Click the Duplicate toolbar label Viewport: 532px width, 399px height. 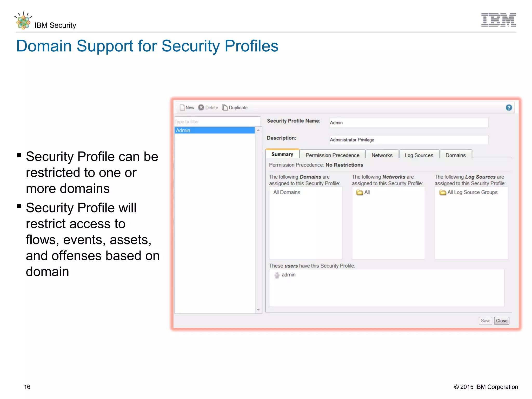pos(238,108)
